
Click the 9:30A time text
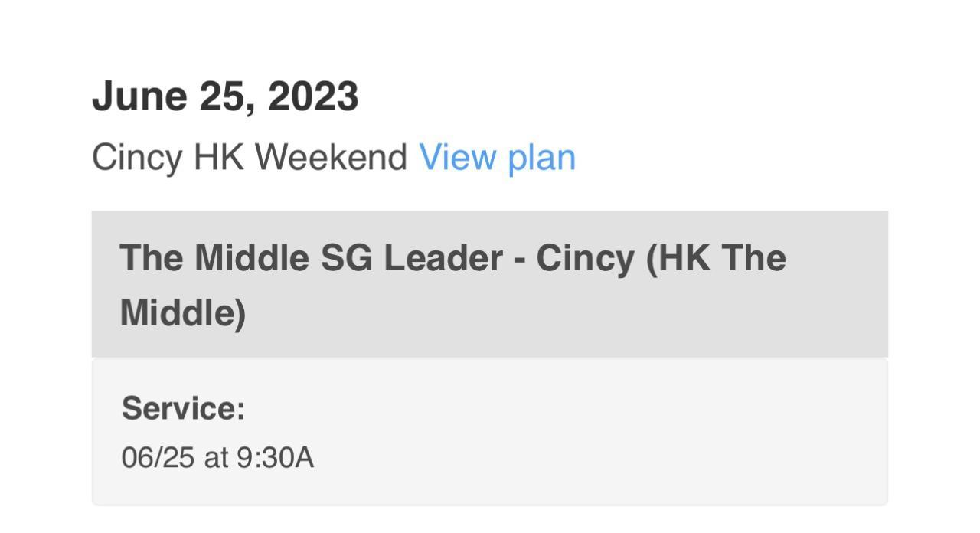(x=275, y=458)
